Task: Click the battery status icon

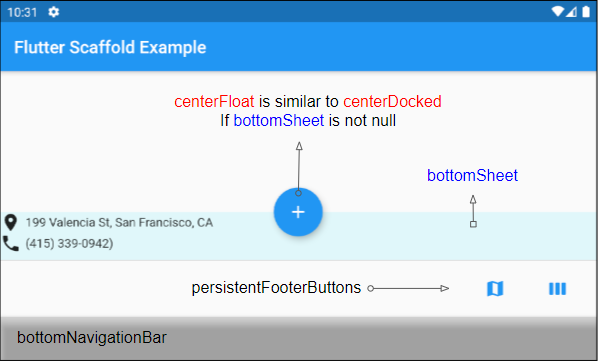Action: tap(586, 12)
